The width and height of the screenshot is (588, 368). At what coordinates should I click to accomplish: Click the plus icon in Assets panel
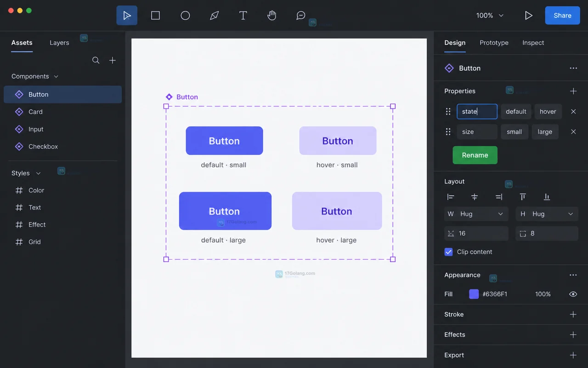[113, 60]
